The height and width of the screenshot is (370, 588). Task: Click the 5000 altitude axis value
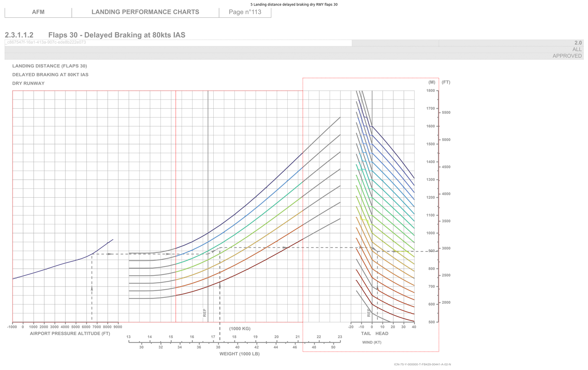(75, 327)
